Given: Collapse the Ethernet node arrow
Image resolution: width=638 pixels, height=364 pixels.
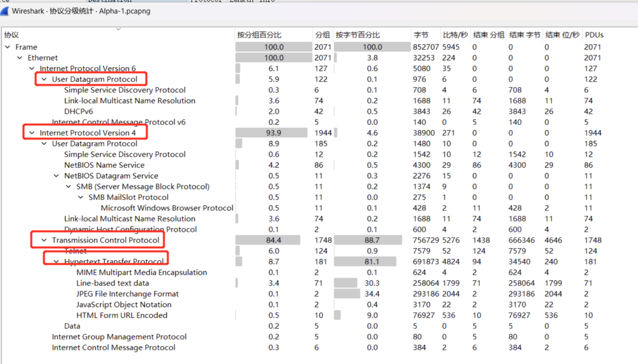Looking at the screenshot, I should tap(20, 58).
